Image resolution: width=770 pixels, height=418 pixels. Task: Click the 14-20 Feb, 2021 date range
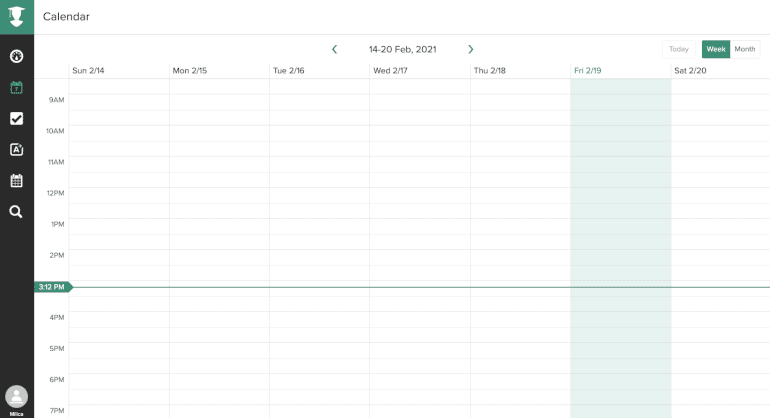click(403, 49)
